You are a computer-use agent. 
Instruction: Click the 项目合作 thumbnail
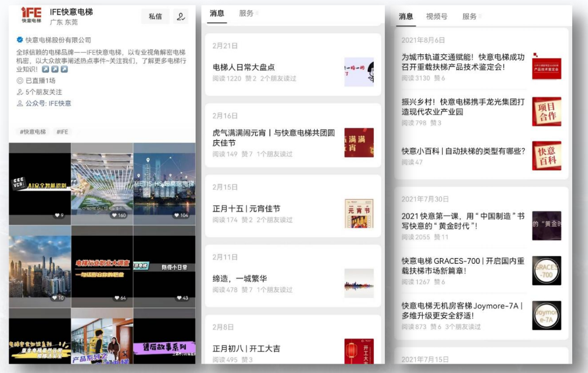(x=547, y=111)
